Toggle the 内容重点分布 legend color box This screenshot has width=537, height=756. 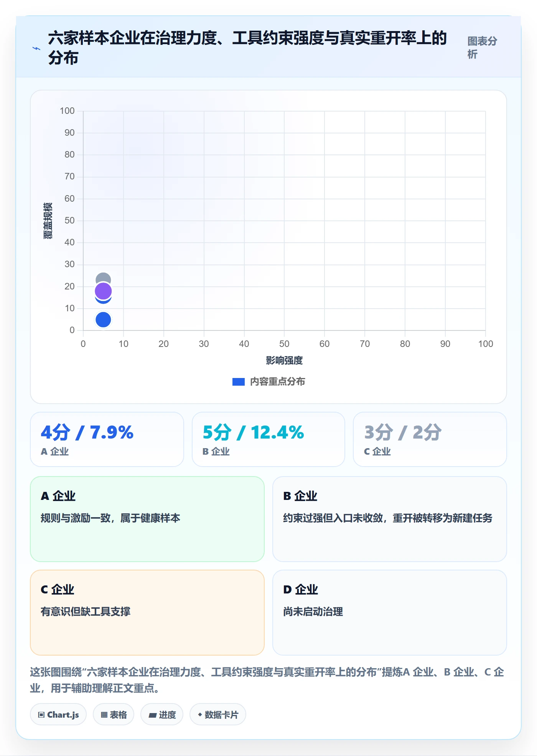click(238, 382)
